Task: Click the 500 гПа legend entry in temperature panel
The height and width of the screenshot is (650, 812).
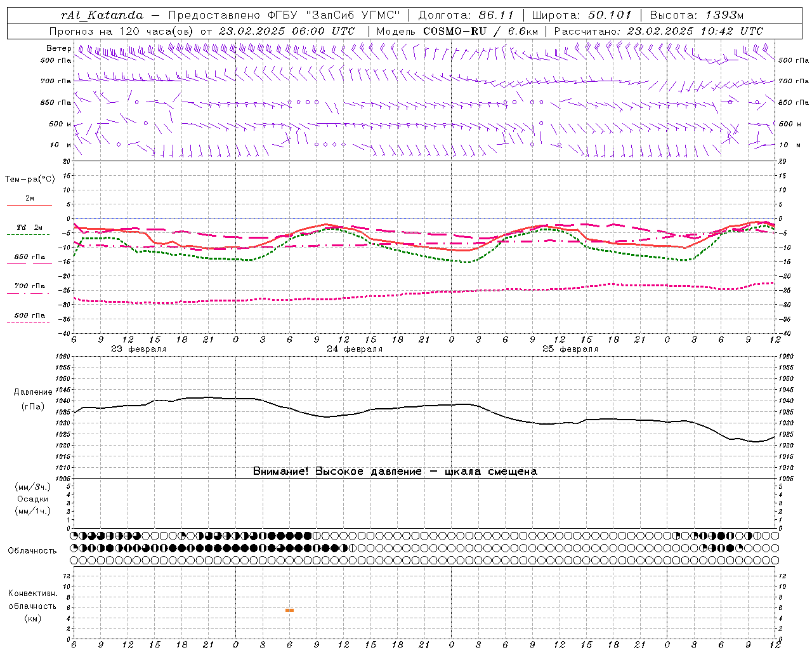Action: click(30, 315)
